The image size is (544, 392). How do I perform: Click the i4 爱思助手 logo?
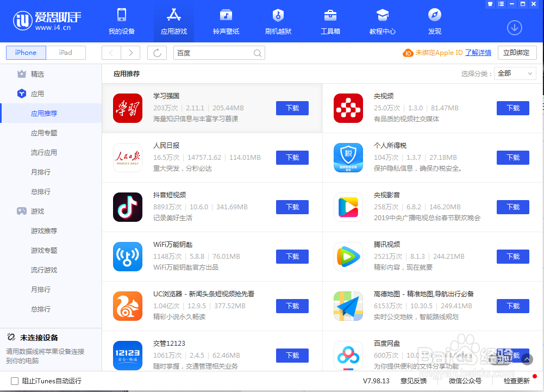(x=47, y=21)
